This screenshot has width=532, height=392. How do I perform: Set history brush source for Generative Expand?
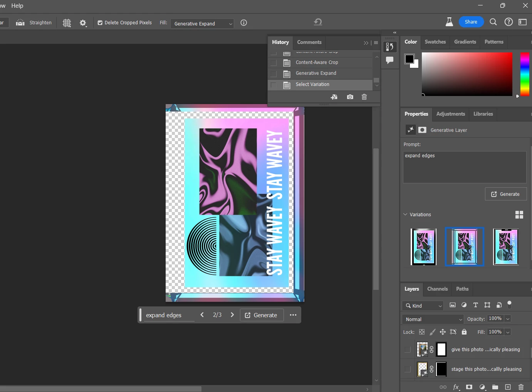pos(274,74)
